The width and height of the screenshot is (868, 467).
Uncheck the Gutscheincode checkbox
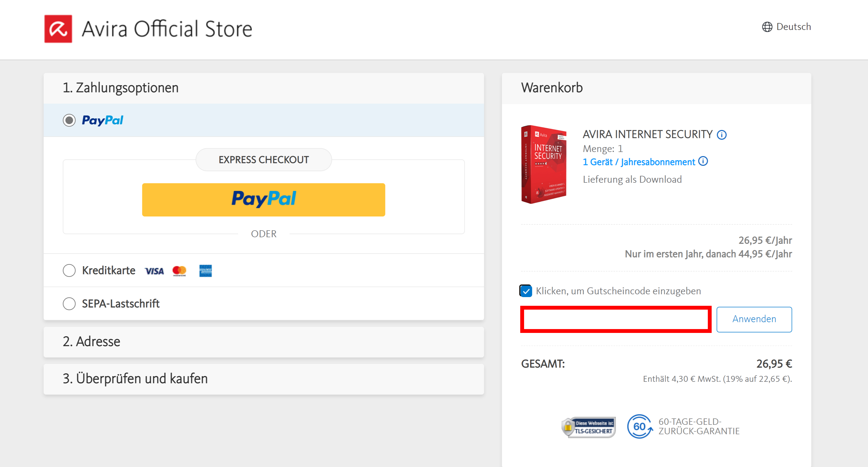click(x=526, y=291)
